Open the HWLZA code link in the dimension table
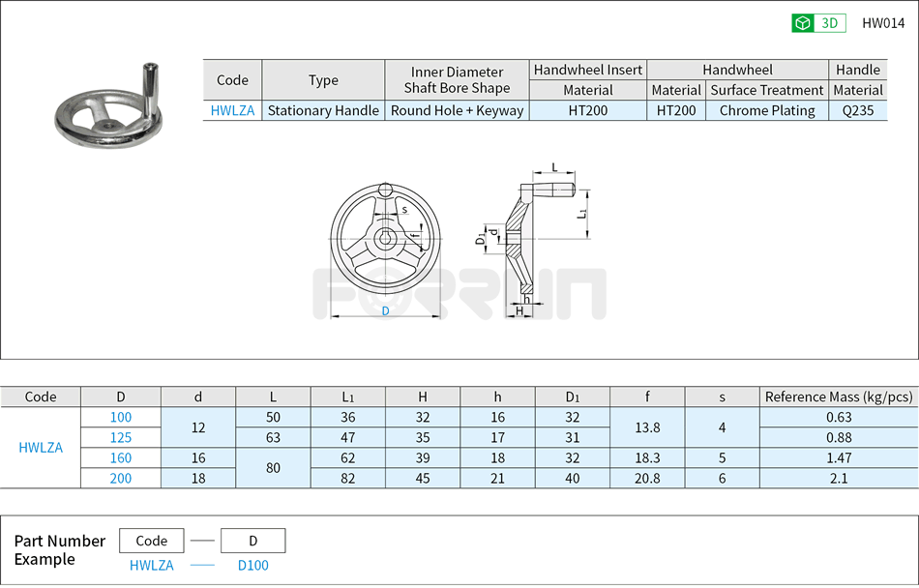The width and height of the screenshot is (919, 588). [x=40, y=447]
